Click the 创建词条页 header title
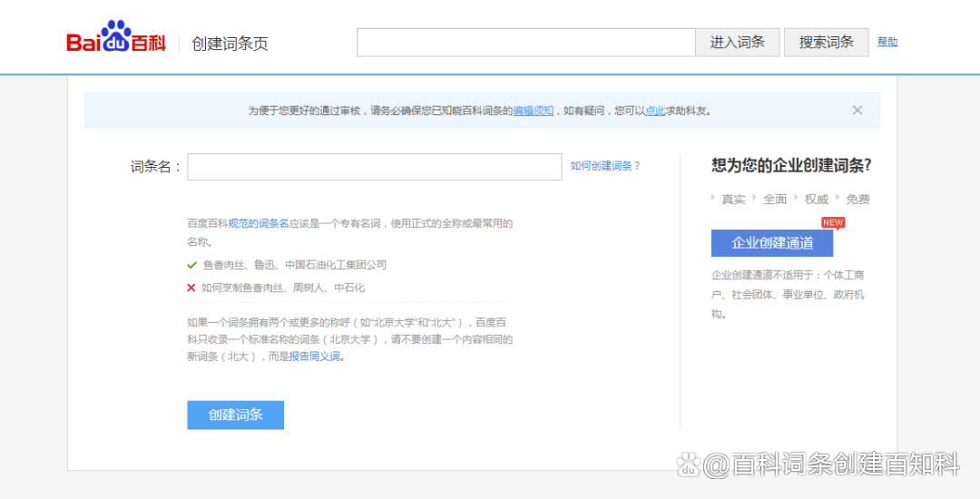The height and width of the screenshot is (499, 980). 230,44
